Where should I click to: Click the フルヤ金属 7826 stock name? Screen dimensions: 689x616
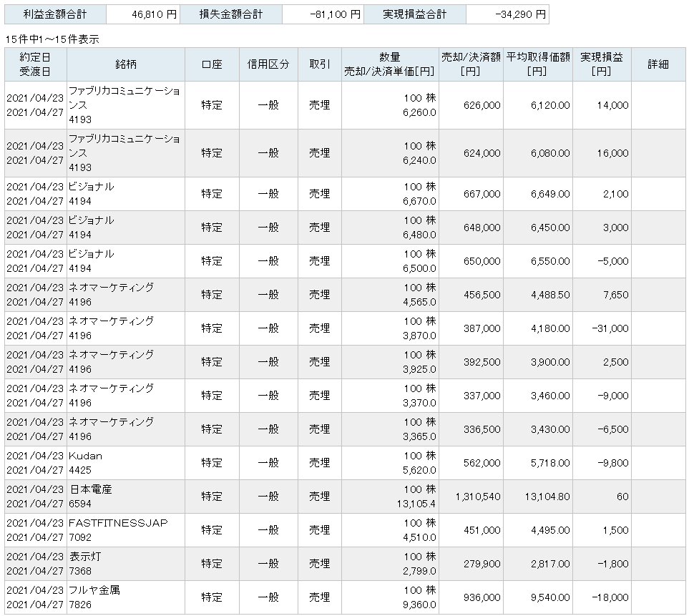[x=94, y=597]
